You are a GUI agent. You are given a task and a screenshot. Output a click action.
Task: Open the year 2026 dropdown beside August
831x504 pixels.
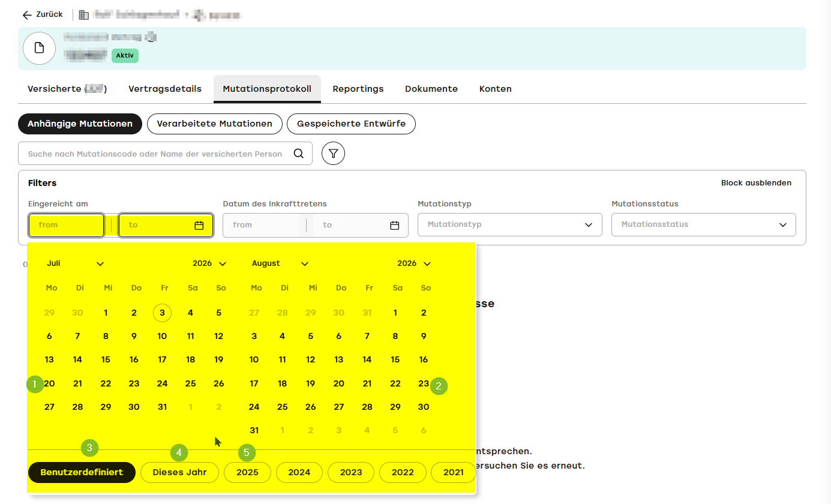click(414, 263)
